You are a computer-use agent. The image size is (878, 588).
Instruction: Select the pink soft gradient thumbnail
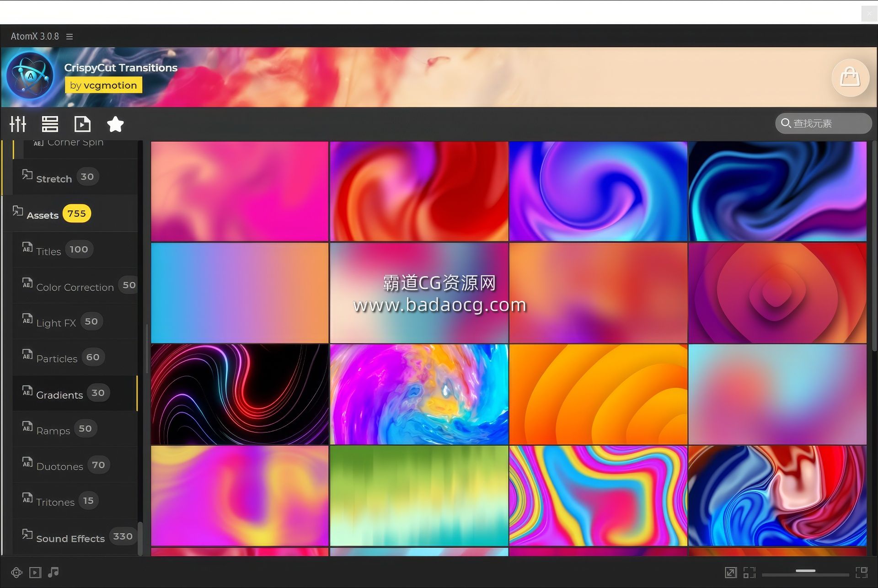coord(240,191)
